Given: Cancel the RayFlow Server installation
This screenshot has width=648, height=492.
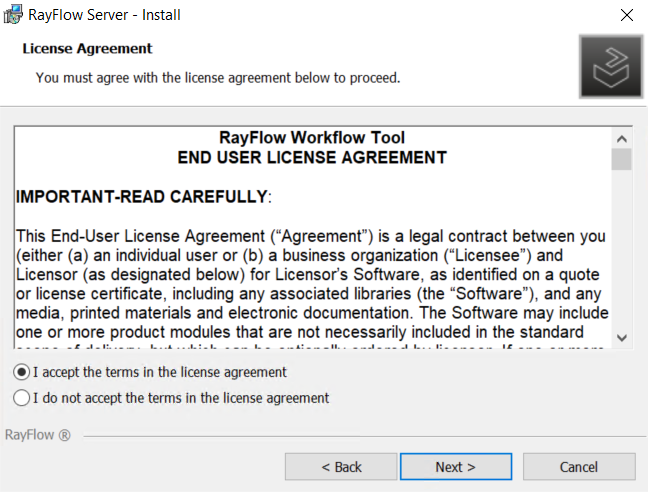Looking at the screenshot, I should coord(579,467).
